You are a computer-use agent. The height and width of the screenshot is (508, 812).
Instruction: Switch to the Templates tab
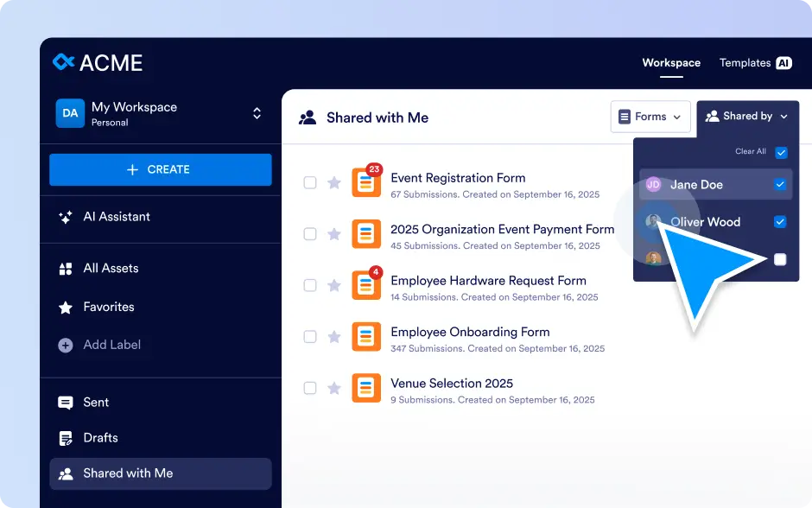(x=755, y=63)
